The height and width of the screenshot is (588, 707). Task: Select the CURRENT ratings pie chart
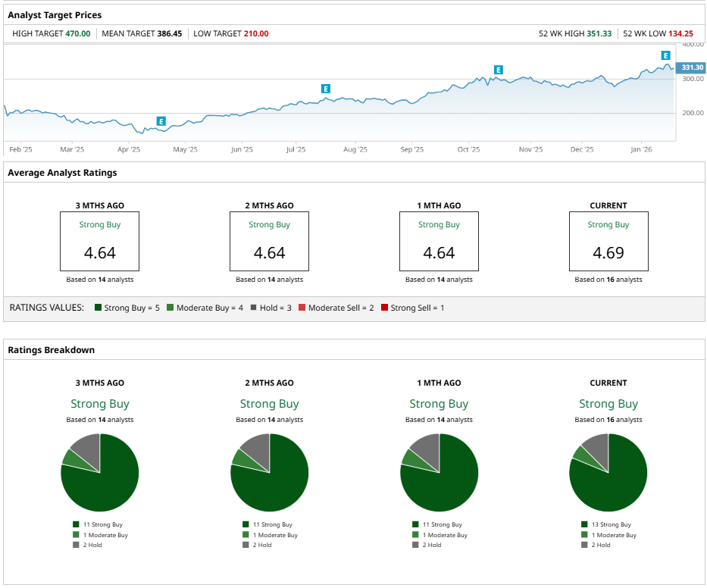click(608, 473)
